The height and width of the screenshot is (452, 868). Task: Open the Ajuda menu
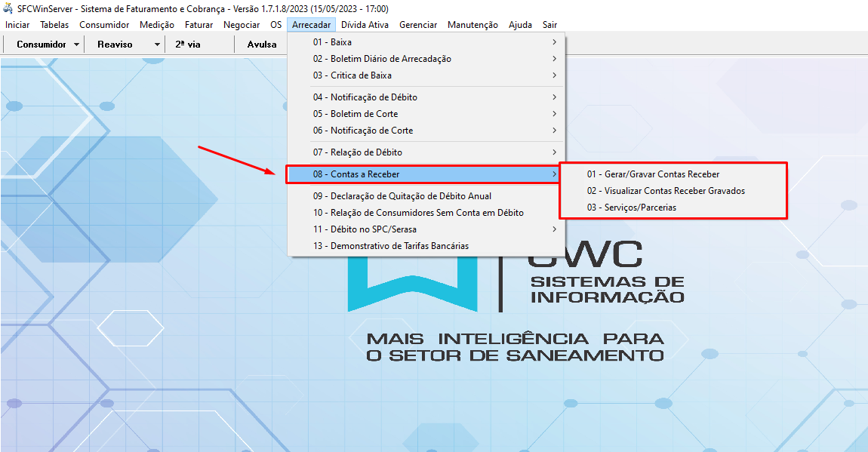519,24
